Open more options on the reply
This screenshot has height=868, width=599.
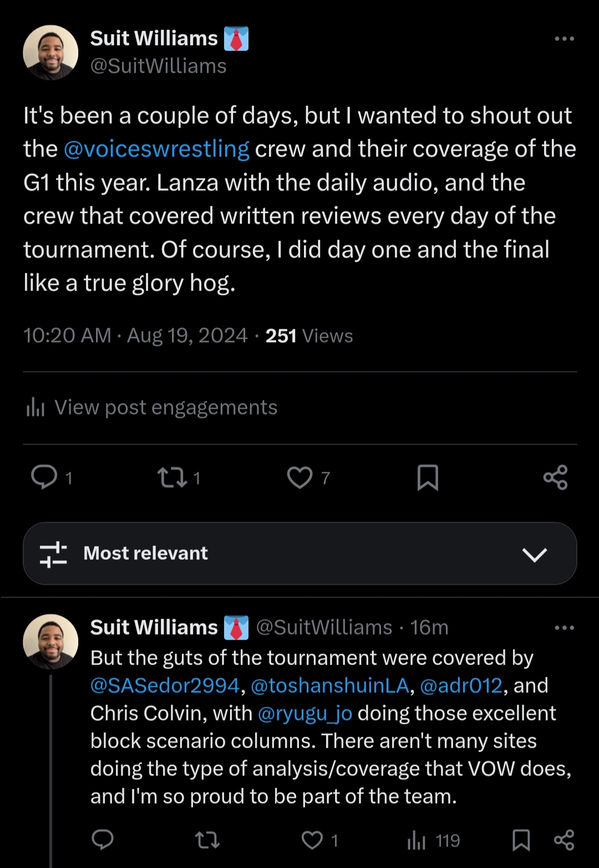564,628
